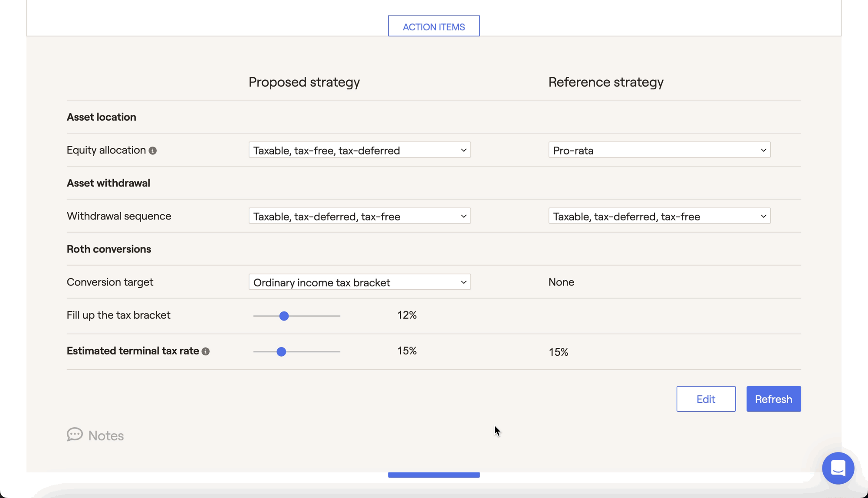Open Conversion target dropdown
This screenshot has width=868, height=498.
point(359,282)
